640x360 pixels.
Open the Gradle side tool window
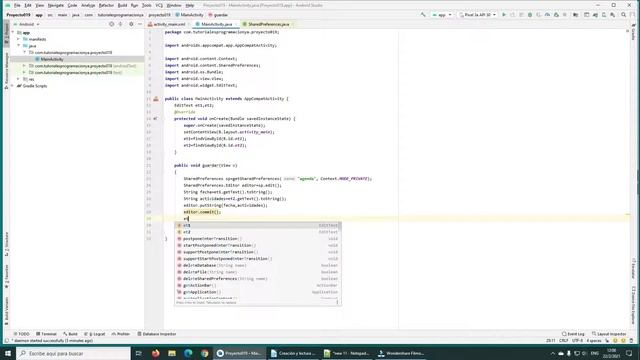pos(633,33)
